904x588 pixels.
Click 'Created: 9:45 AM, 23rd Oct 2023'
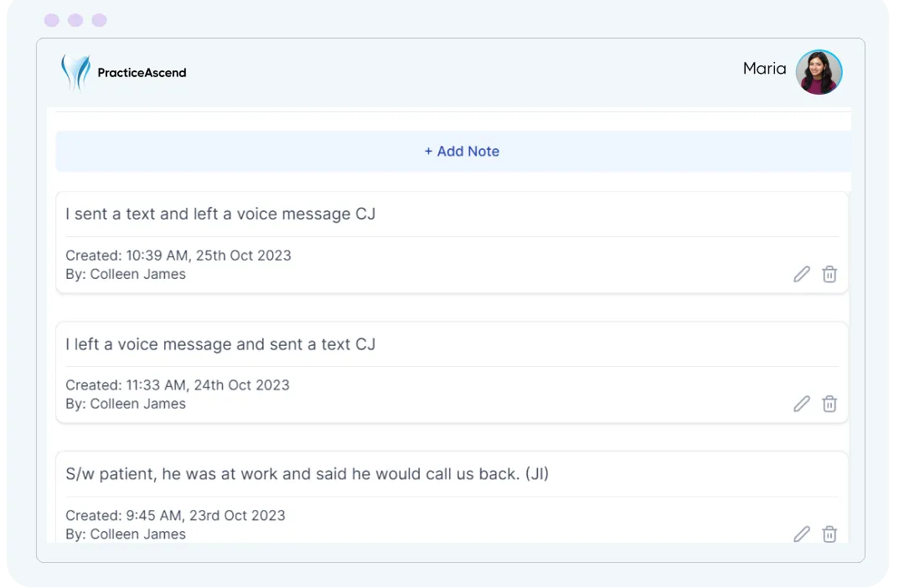(175, 515)
